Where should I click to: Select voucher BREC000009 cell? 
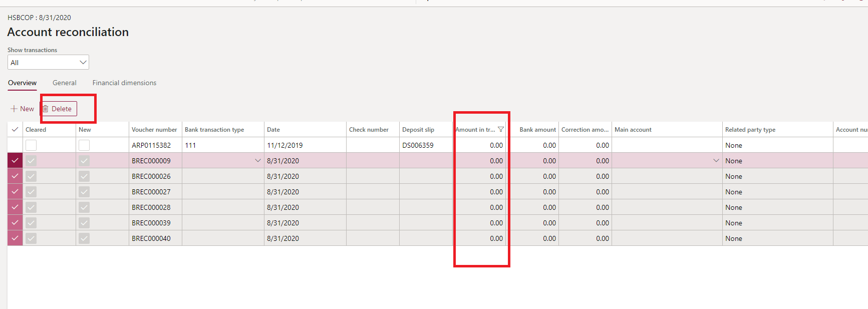point(155,161)
